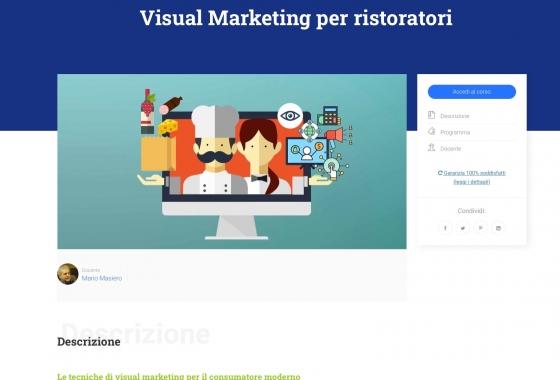The height and width of the screenshot is (380, 560).
Task: Click the person icon beside Docente
Action: (x=431, y=147)
